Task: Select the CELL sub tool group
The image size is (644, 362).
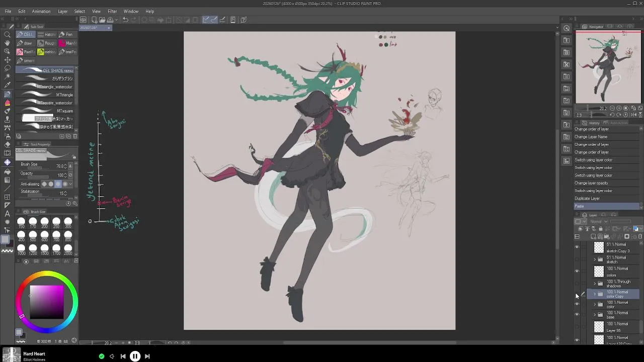Action: [x=25, y=35]
